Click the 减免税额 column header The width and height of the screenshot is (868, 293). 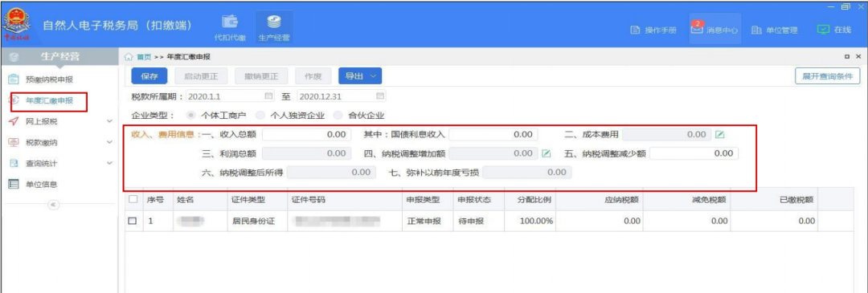[x=687, y=200]
